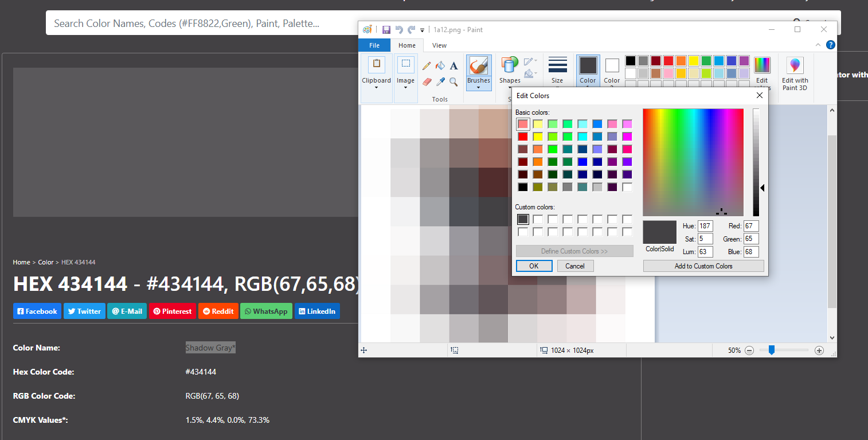Click the Paint zoom slider handle
Screen dimensions: 868x440
[x=772, y=350]
